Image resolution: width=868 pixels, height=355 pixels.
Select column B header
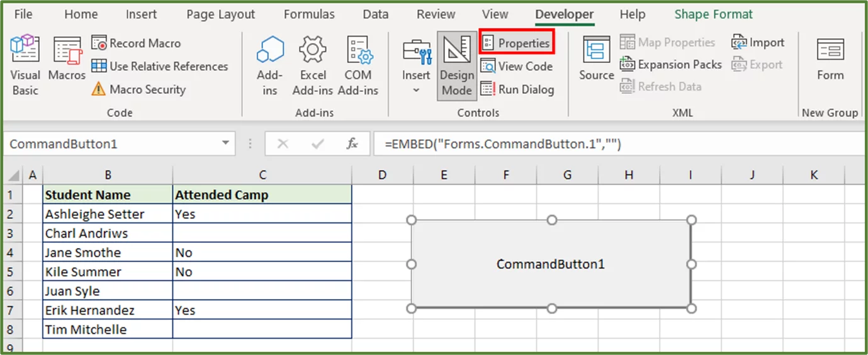pos(108,175)
